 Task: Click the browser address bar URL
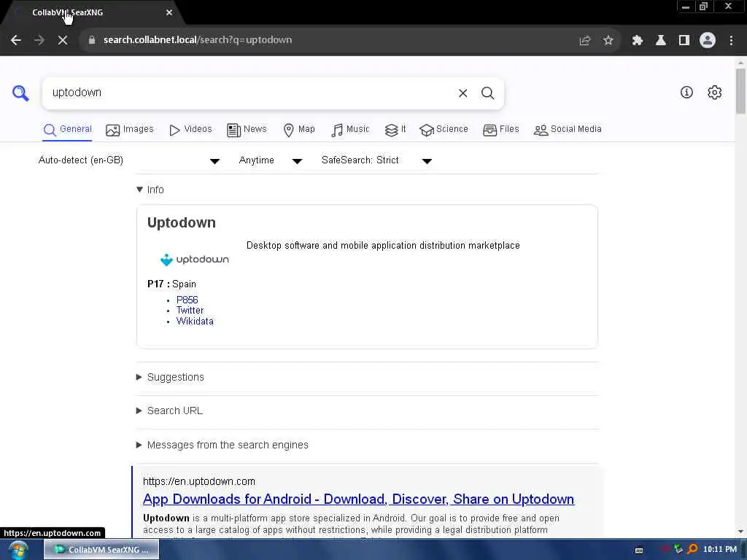coord(197,40)
